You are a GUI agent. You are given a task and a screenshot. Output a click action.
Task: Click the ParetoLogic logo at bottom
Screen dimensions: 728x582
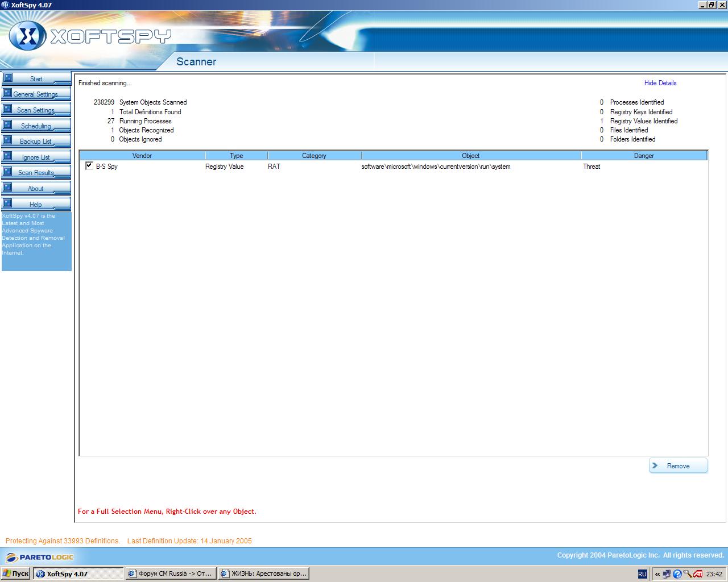40,557
